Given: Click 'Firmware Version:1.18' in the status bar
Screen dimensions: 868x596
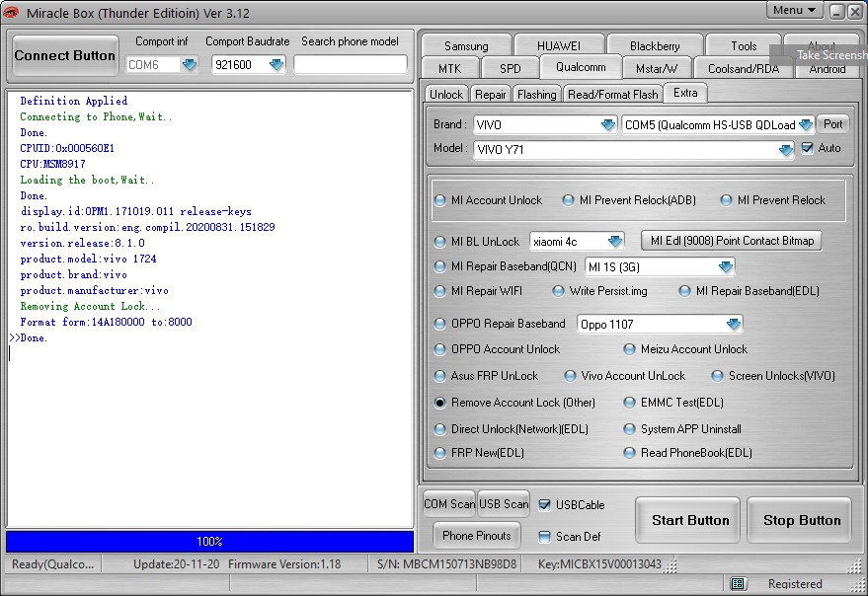Looking at the screenshot, I should pyautogui.click(x=284, y=564).
